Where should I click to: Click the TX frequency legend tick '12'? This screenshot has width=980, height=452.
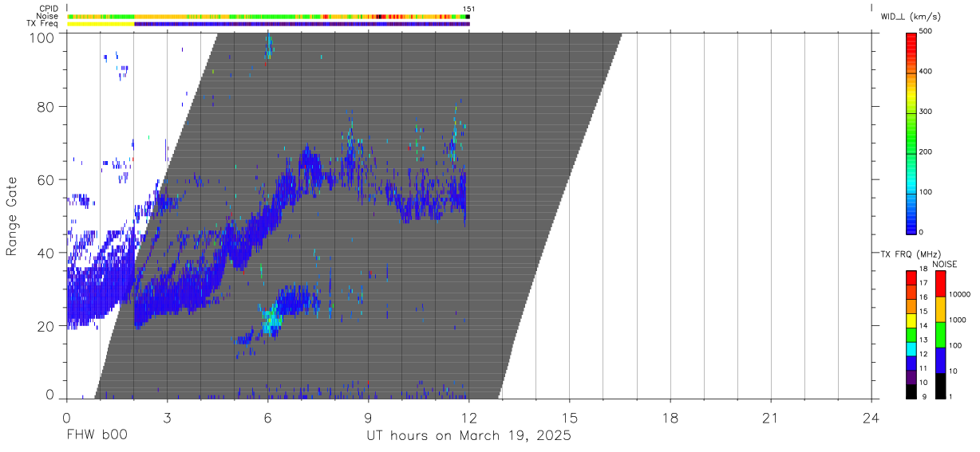coord(923,354)
